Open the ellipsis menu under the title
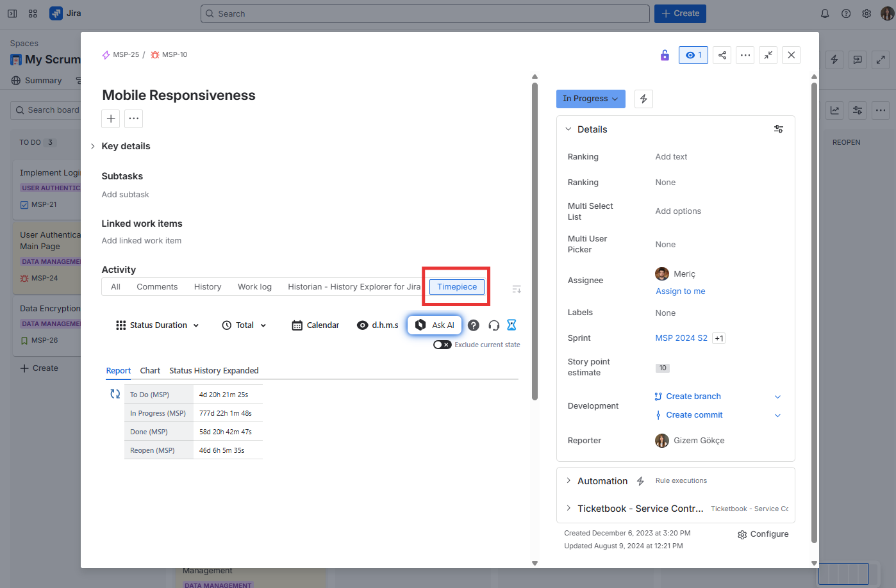 tap(133, 118)
